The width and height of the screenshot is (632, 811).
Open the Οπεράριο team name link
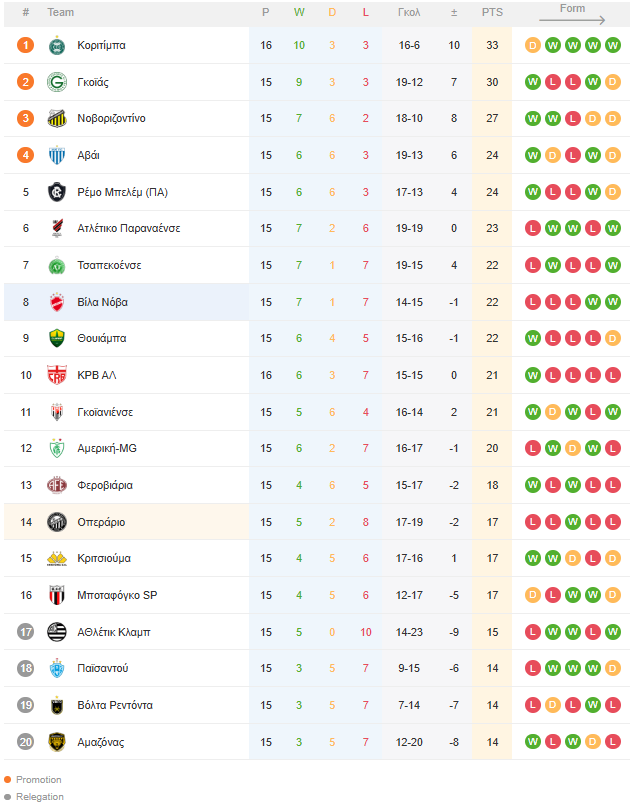coord(101,522)
